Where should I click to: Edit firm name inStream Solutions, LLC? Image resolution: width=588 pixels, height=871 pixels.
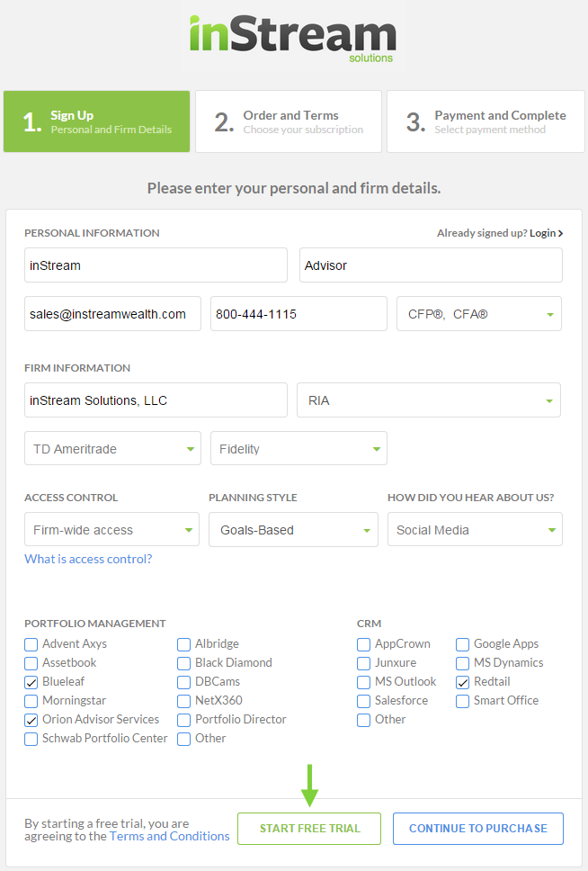tap(156, 400)
